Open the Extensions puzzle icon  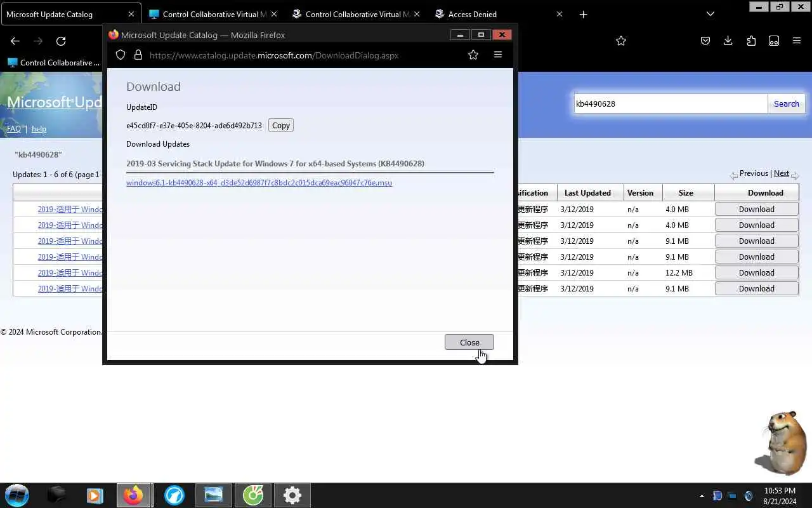(751, 41)
